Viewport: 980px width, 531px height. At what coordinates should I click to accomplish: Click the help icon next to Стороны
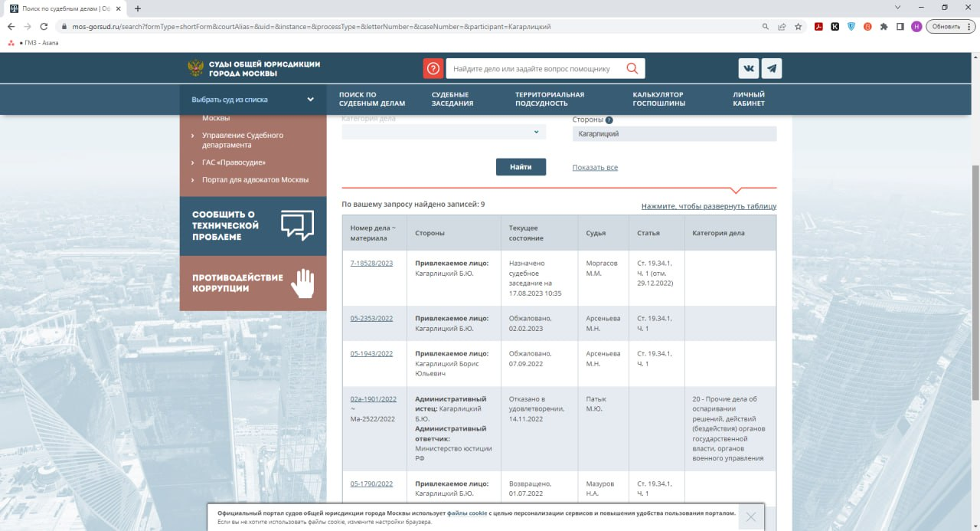tap(609, 120)
